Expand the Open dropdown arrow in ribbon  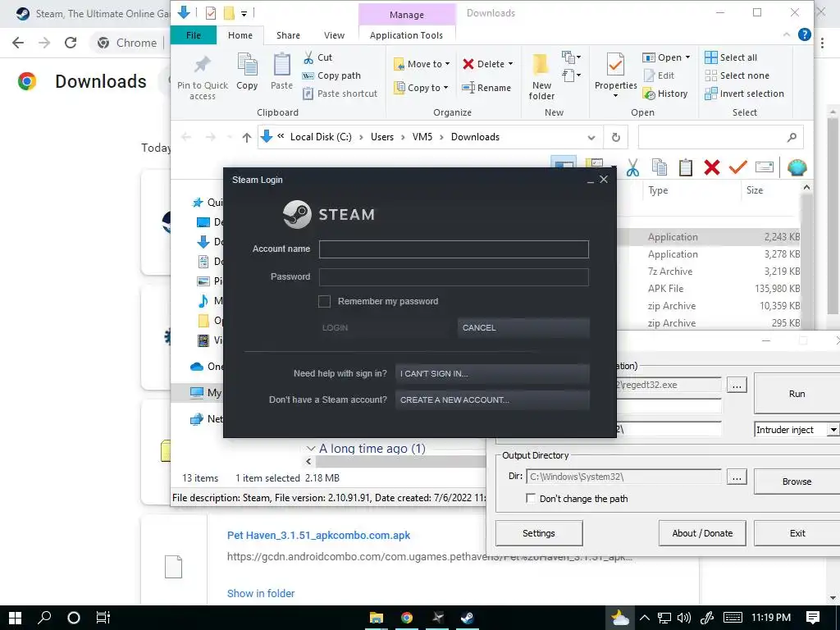tap(688, 57)
